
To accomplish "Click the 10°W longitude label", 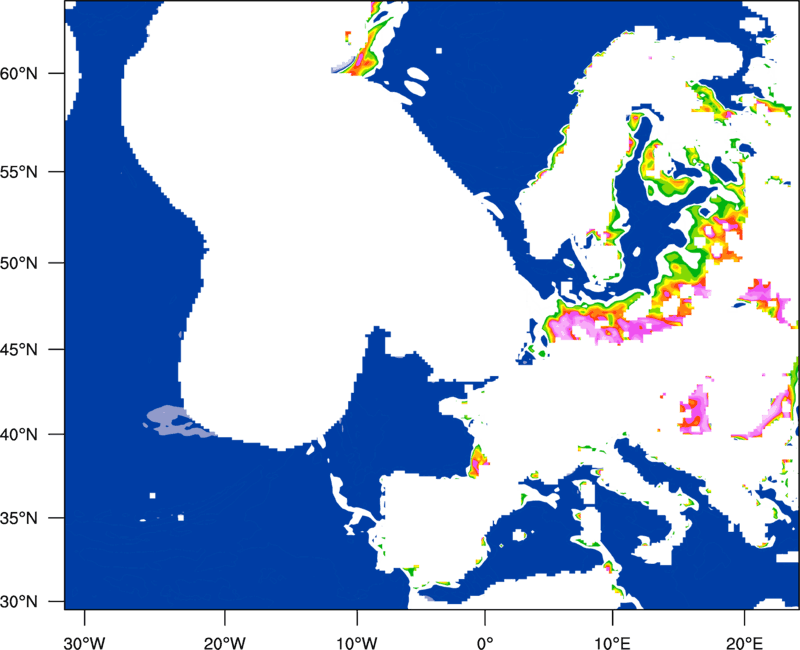I will (357, 642).
